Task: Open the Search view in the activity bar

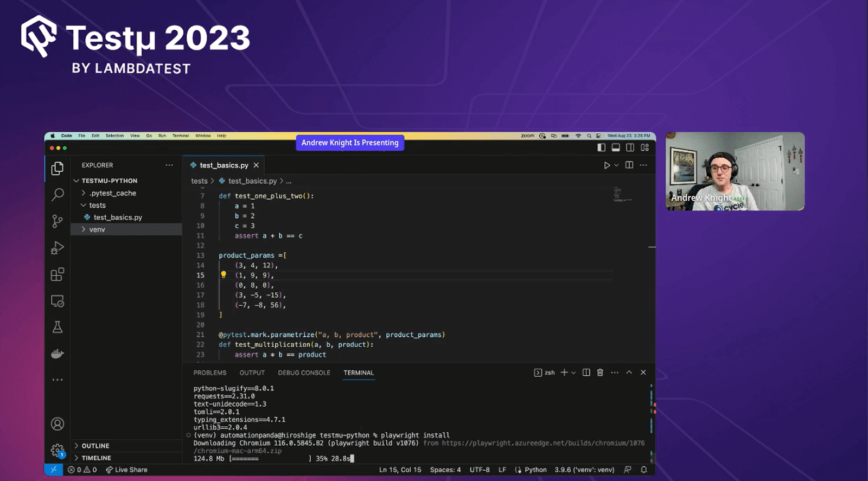Action: [x=57, y=195]
